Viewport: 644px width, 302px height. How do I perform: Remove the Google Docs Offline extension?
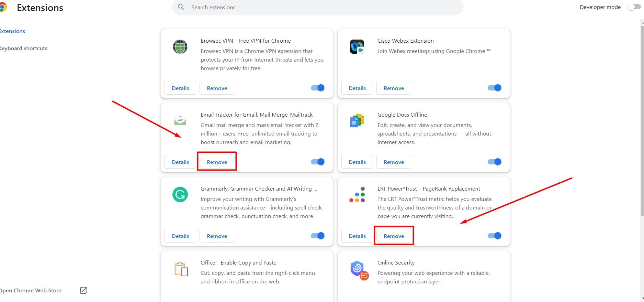pyautogui.click(x=394, y=162)
